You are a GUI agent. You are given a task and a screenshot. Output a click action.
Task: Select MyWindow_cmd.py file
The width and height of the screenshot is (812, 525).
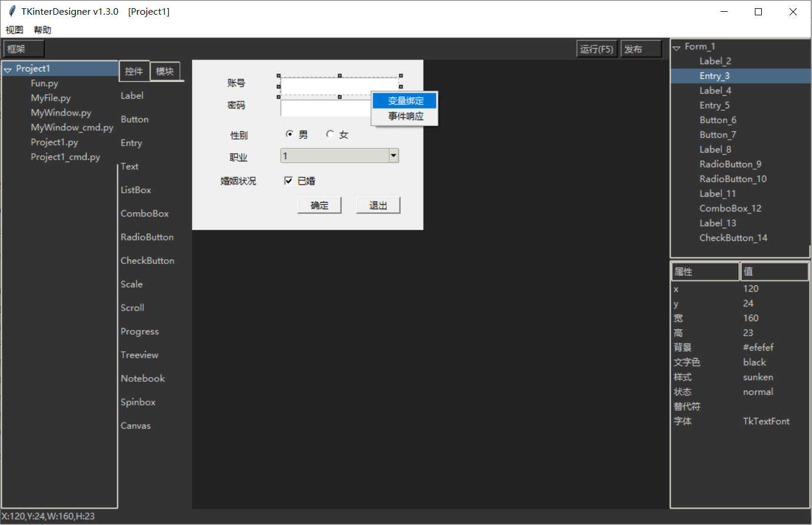(72, 128)
